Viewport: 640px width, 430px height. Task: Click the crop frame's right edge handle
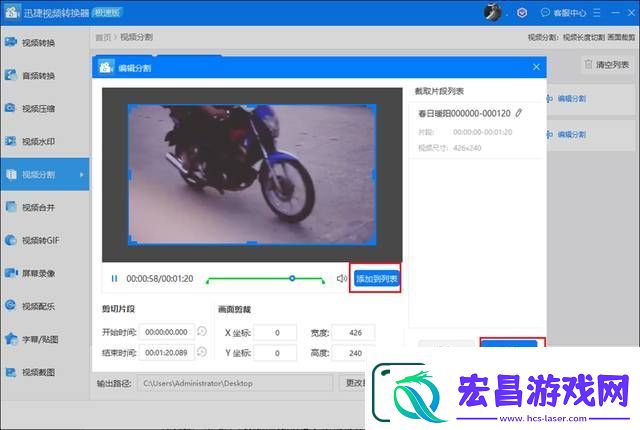[374, 175]
